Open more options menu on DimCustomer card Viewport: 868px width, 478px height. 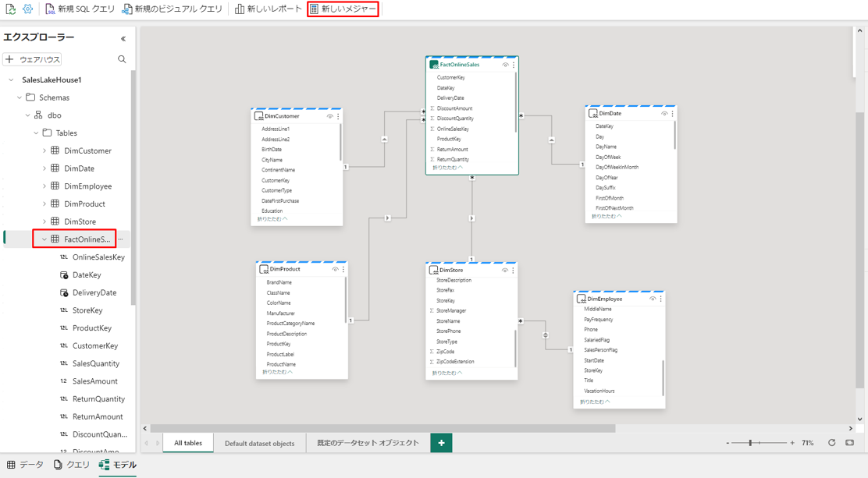tap(338, 116)
